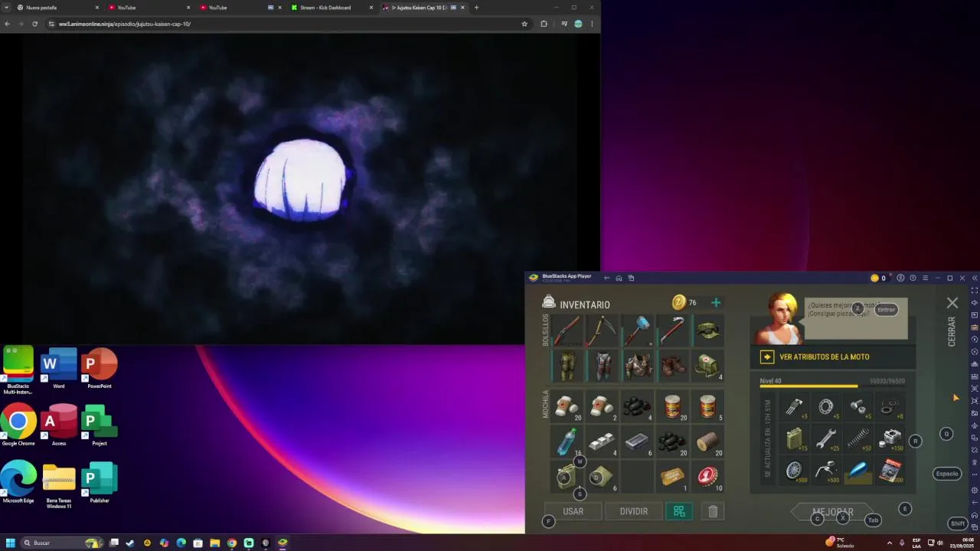980x551 pixels.
Task: Click the MEJORAR upgrade button
Action: (833, 512)
